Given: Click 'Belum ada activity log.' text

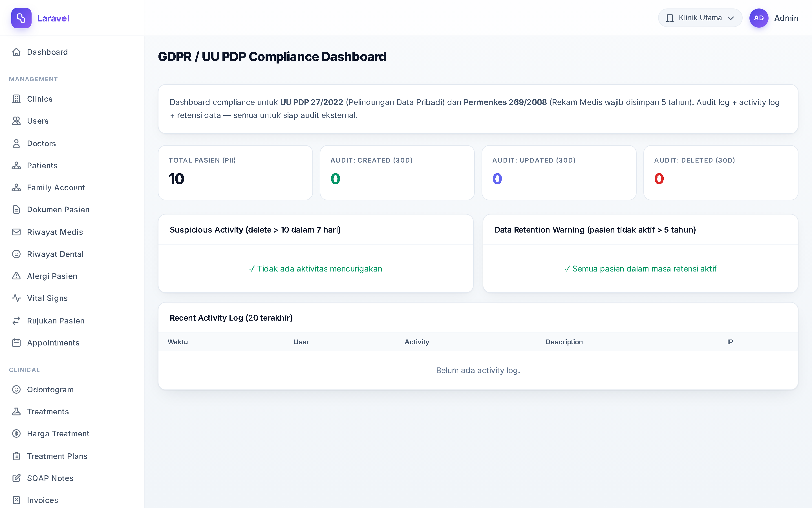Looking at the screenshot, I should coord(478,370).
